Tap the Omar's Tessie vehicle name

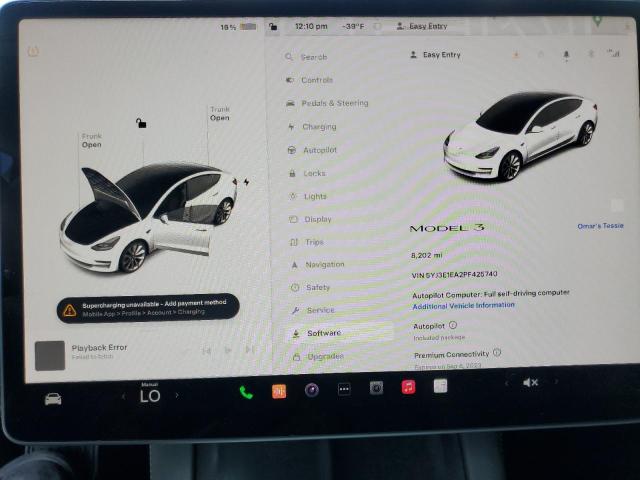tap(600, 226)
